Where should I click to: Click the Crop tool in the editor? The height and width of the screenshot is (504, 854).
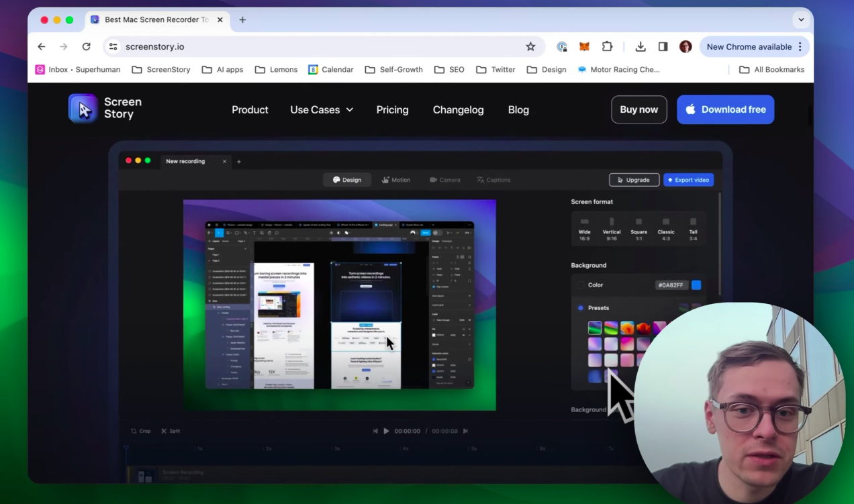click(x=141, y=431)
